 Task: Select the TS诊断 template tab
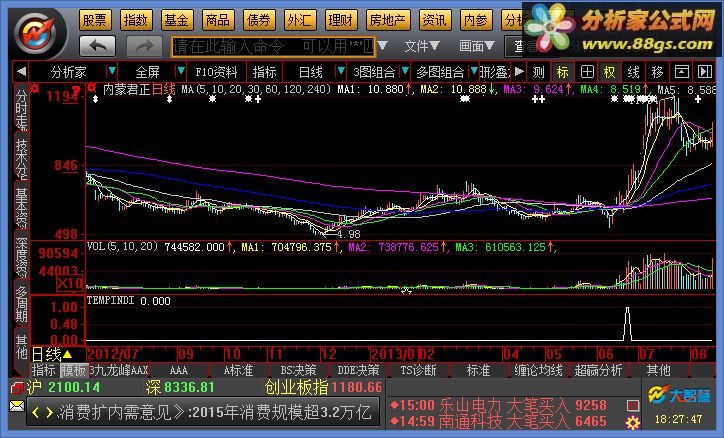[x=418, y=370]
